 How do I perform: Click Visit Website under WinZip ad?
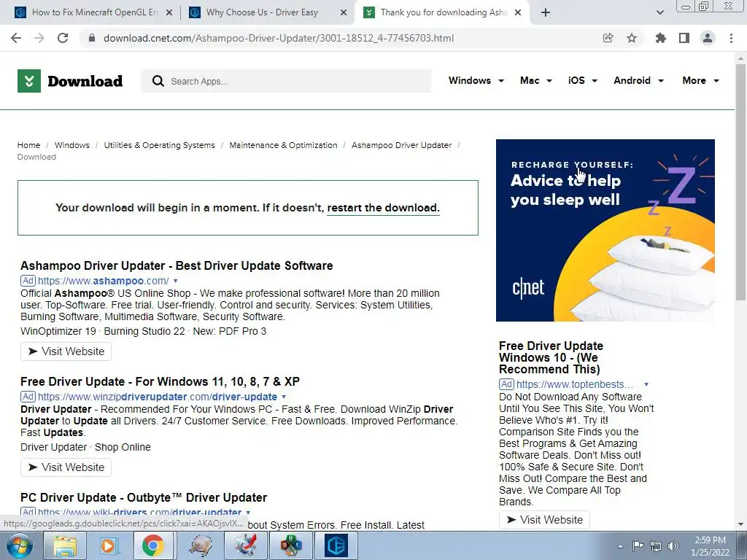tap(66, 467)
